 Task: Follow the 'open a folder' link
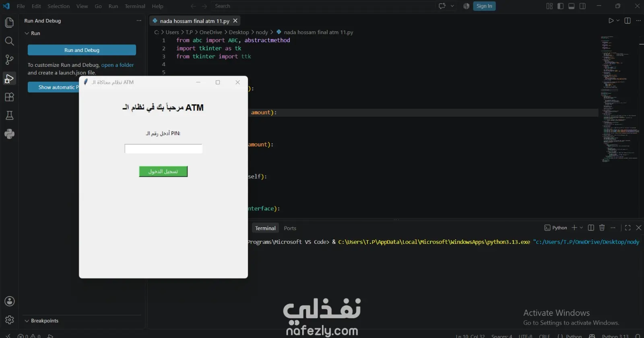tap(118, 65)
